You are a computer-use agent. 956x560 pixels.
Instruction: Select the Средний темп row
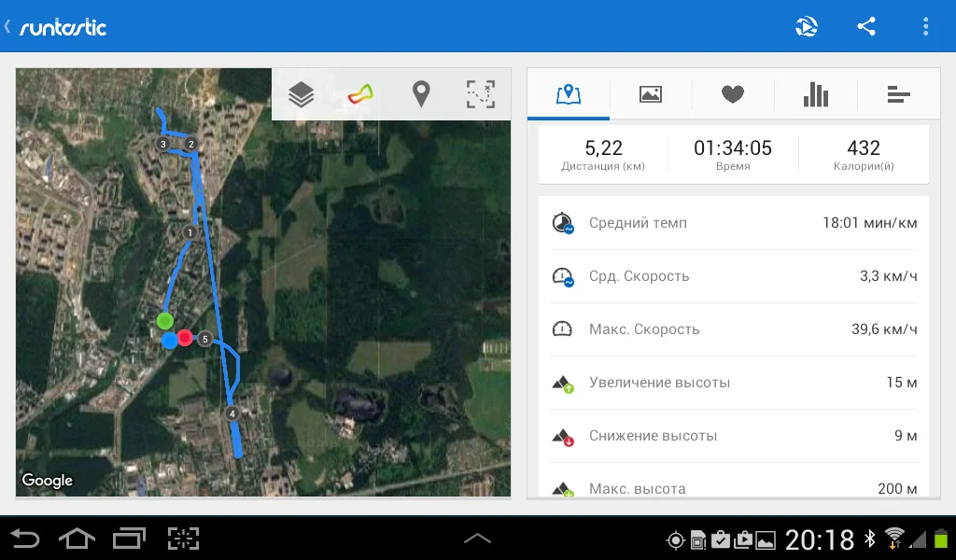point(734,223)
